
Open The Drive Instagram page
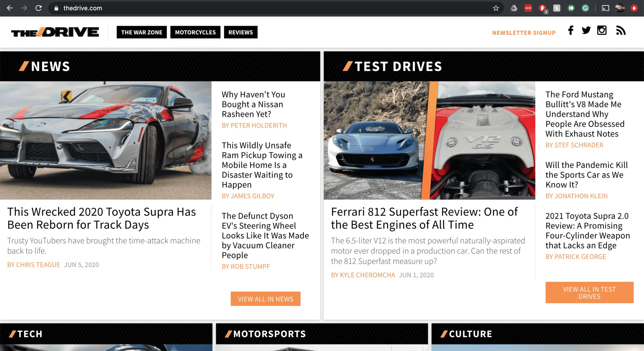(602, 30)
